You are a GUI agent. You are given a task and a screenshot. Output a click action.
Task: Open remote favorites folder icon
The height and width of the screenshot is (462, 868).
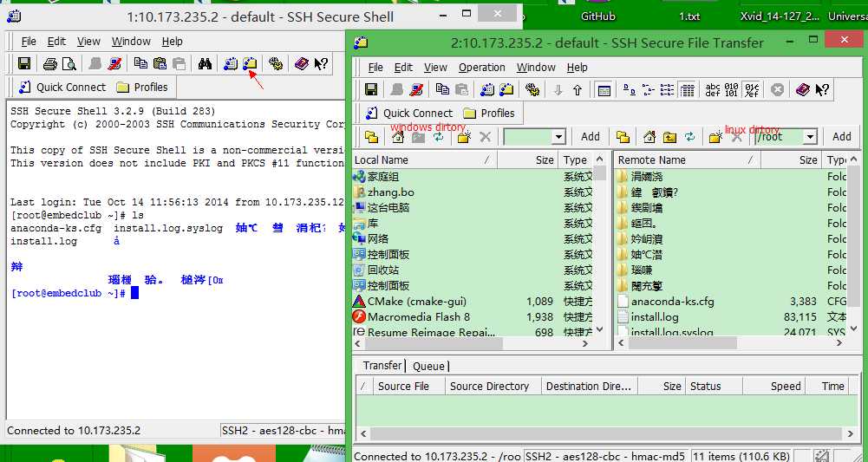tap(623, 137)
